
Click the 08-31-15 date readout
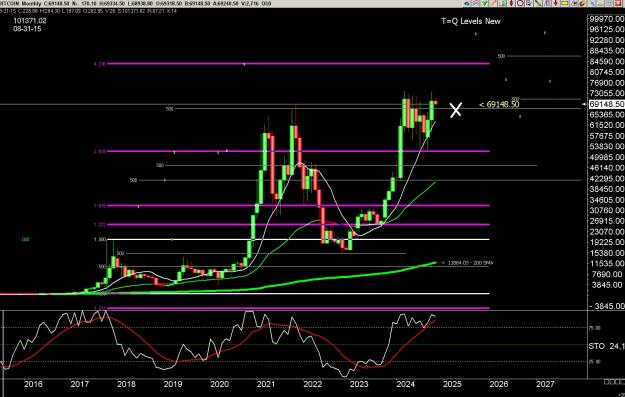(27, 29)
